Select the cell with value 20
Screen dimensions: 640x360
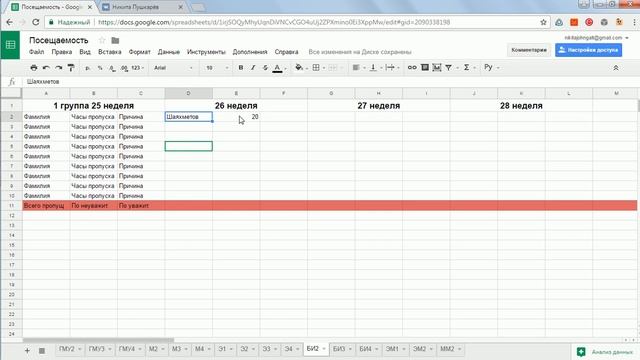(236, 117)
